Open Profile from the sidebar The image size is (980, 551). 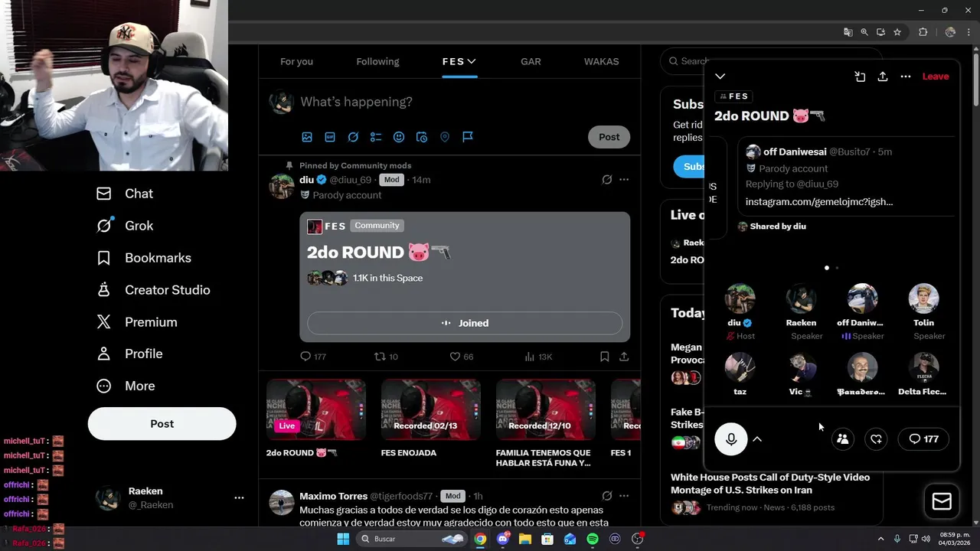(x=129, y=354)
